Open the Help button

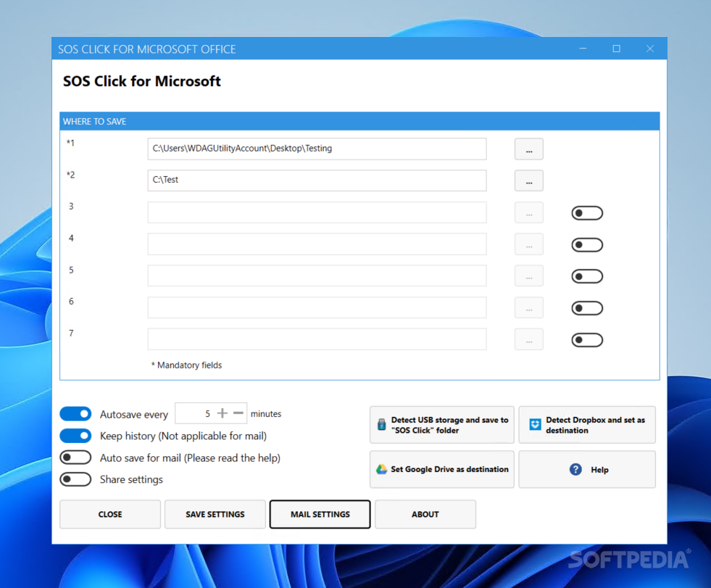[587, 469]
